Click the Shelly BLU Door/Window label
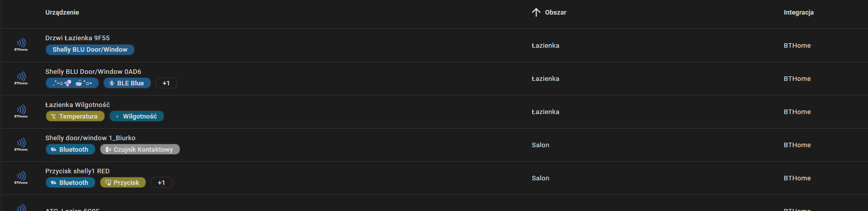Viewport: 868px width, 211px height. click(x=90, y=50)
